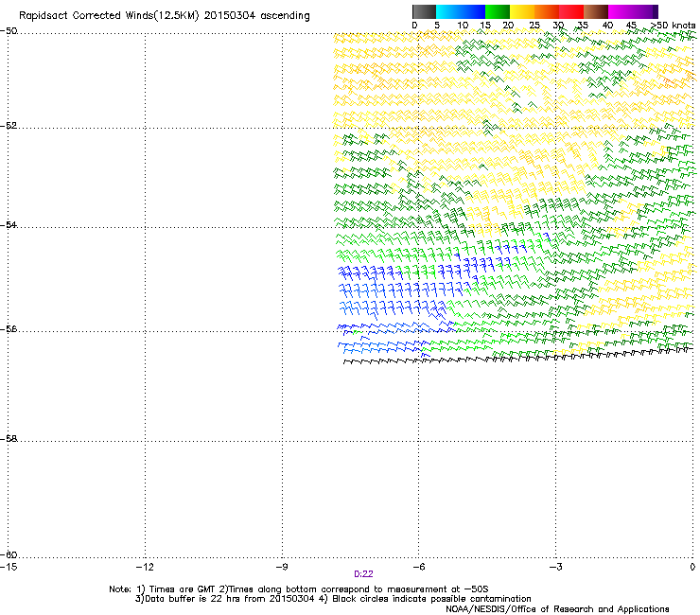700x615 pixels.
Task: Click the yellow 20-25 knots color band
Action: click(522, 11)
